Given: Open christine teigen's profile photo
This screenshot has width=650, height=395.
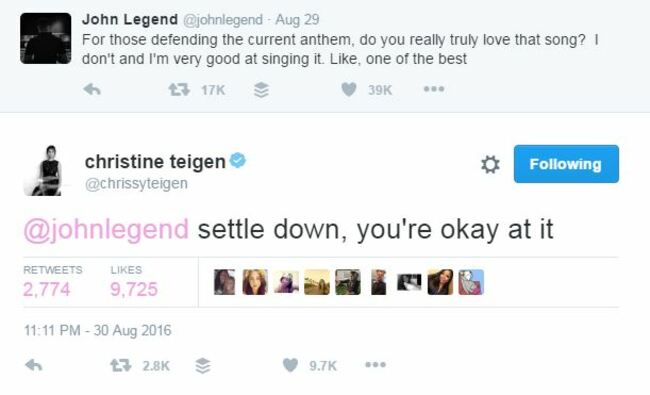Looking at the screenshot, I should pyautogui.click(x=46, y=170).
